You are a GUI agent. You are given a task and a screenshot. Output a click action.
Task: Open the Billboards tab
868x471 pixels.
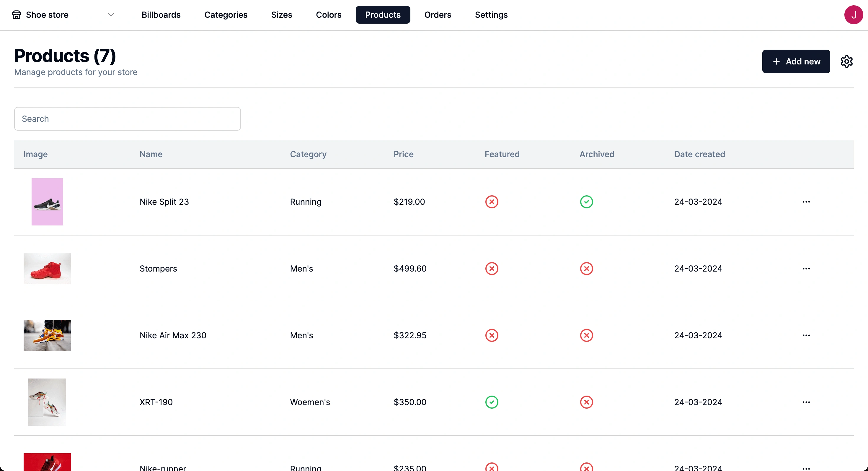point(161,15)
